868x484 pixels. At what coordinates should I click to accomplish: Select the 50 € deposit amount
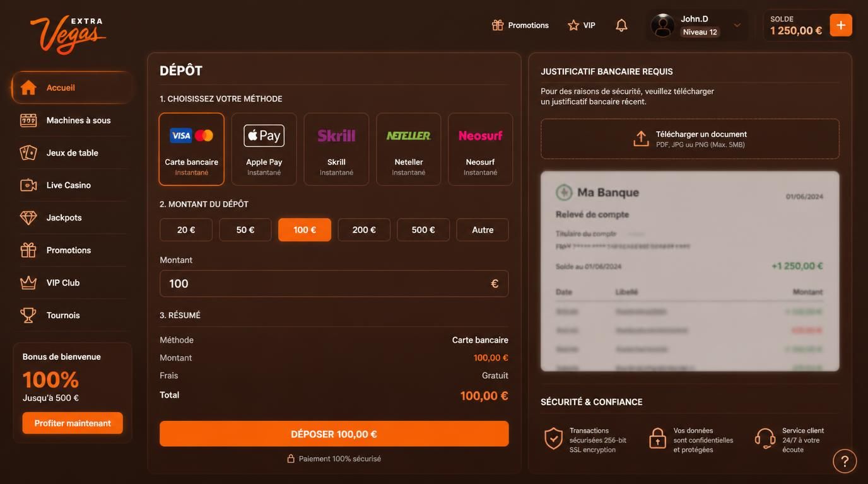tap(245, 230)
